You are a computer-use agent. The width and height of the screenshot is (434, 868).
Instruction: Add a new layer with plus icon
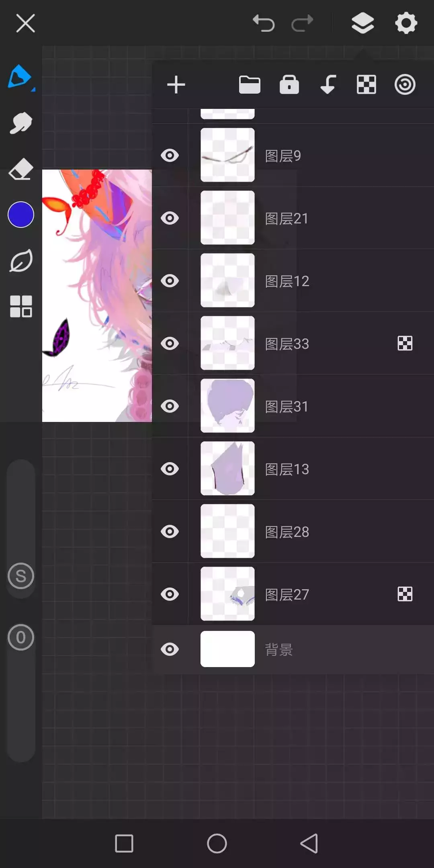pos(176,85)
